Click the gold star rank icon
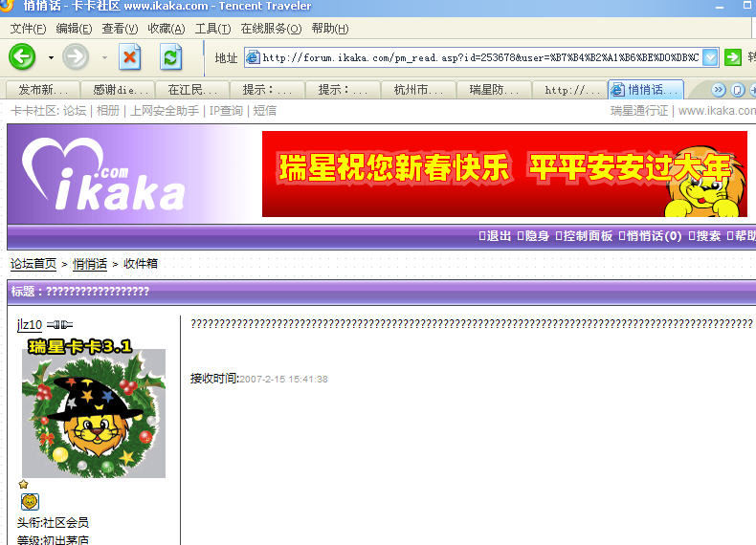This screenshot has width=756, height=545. (23, 484)
